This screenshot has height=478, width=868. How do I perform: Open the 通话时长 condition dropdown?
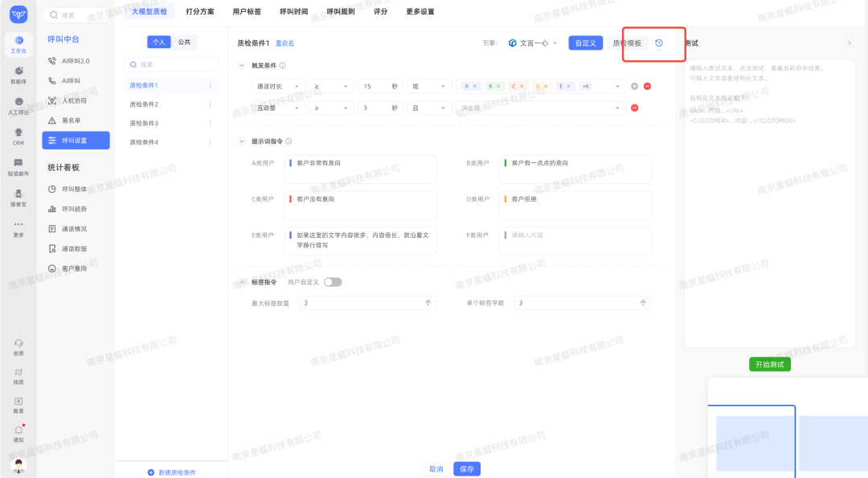(x=279, y=86)
